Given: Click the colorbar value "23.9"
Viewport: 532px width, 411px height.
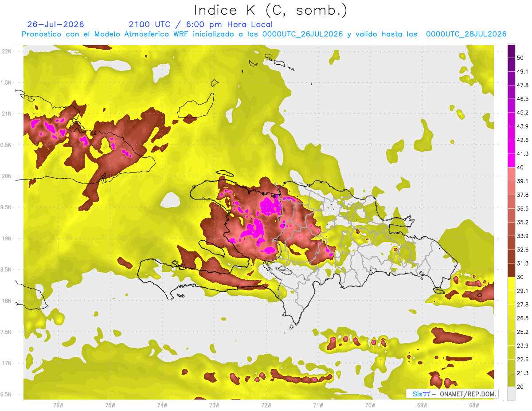Looking at the screenshot, I should [523, 345].
